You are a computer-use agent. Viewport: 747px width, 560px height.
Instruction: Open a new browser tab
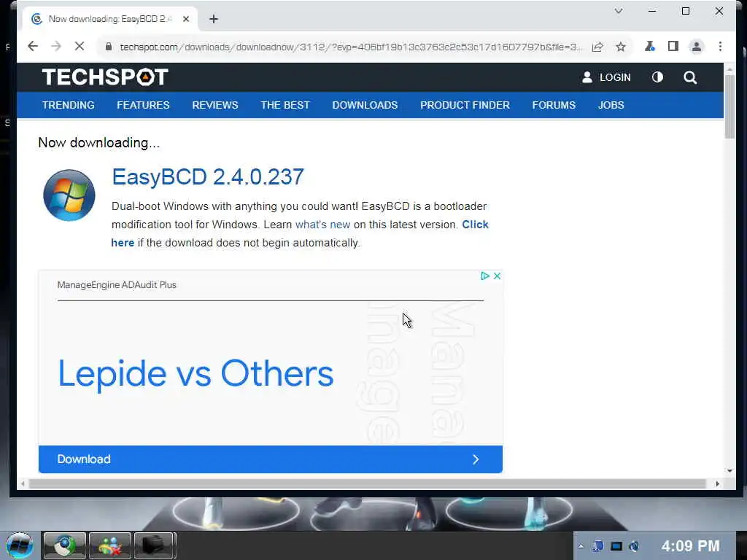click(x=214, y=19)
